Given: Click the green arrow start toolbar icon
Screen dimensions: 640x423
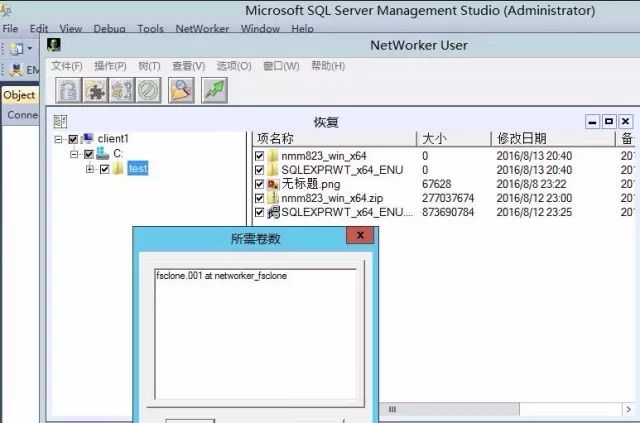Looking at the screenshot, I should coord(214,90).
